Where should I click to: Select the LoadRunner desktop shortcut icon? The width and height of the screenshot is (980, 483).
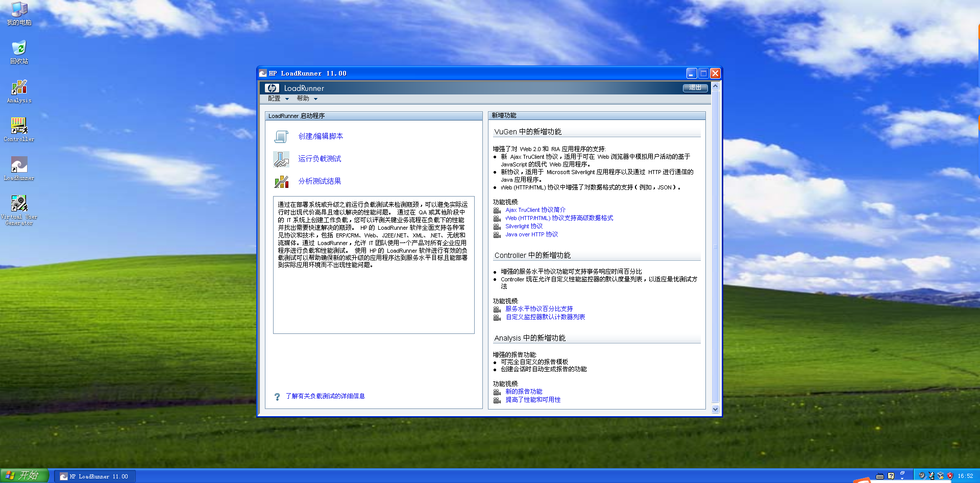(x=19, y=164)
